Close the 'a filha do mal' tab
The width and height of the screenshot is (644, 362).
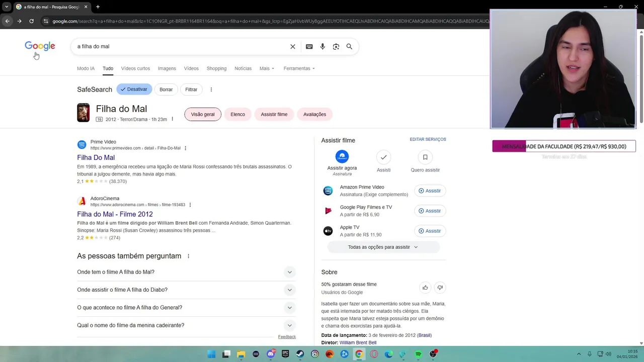point(86,7)
